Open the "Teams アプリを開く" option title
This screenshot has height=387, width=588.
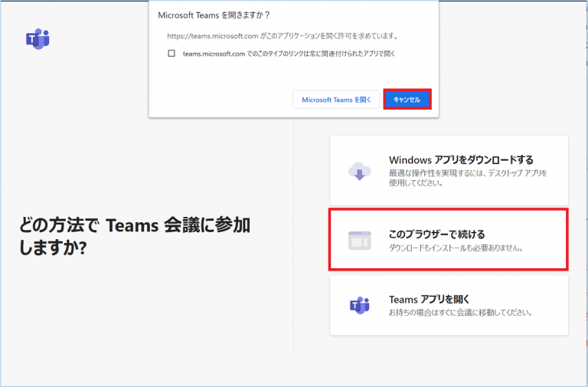(429, 299)
